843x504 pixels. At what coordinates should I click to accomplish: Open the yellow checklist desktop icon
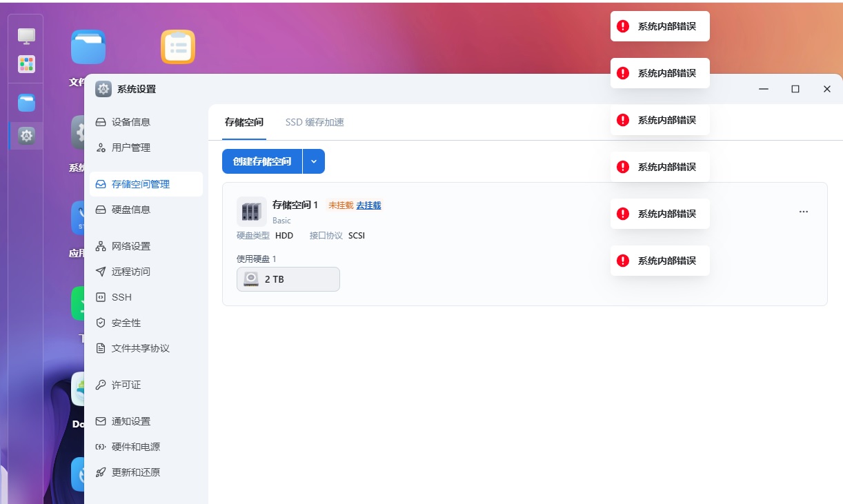tap(178, 47)
